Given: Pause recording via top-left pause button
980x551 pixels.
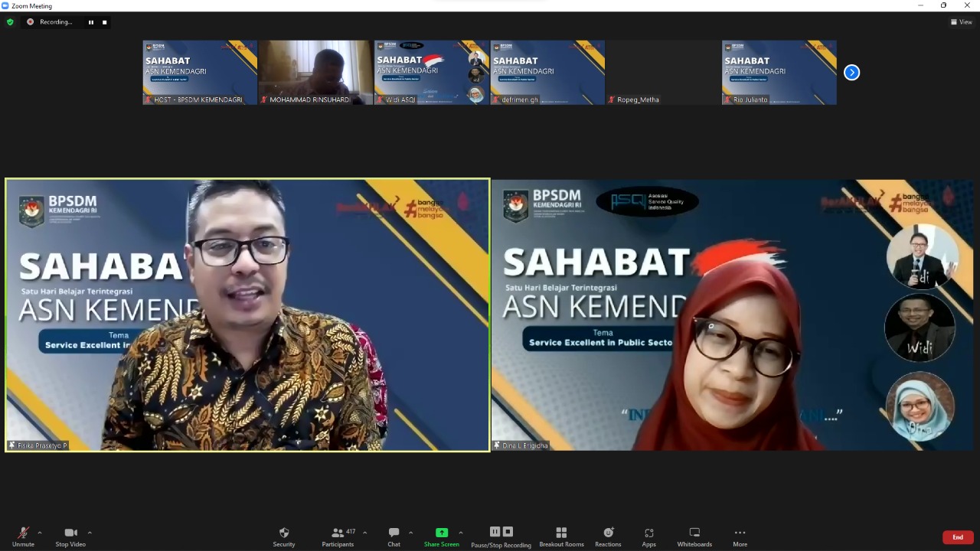Looking at the screenshot, I should [x=91, y=22].
